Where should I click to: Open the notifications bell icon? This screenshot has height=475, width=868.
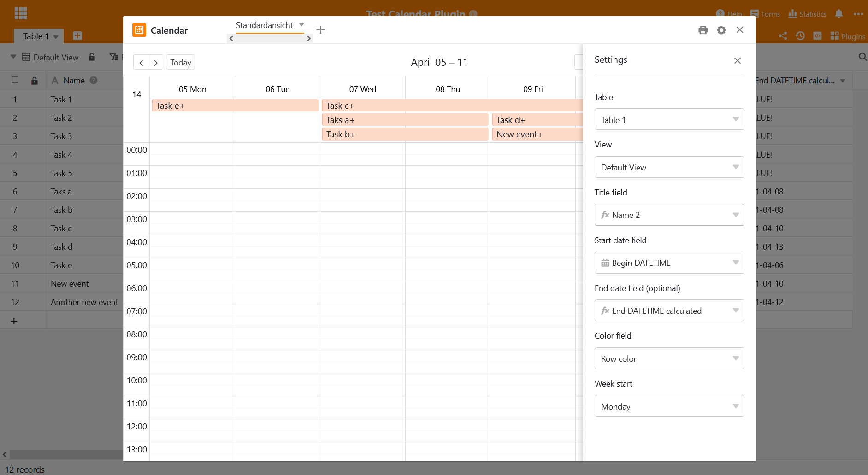point(839,14)
